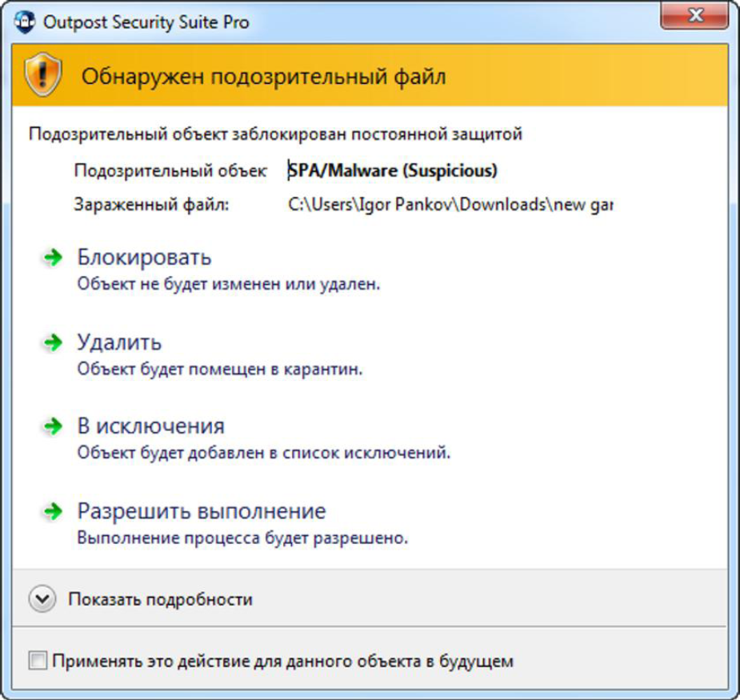Click the Показать подробности label
The width and height of the screenshot is (740, 700).
[x=161, y=599]
